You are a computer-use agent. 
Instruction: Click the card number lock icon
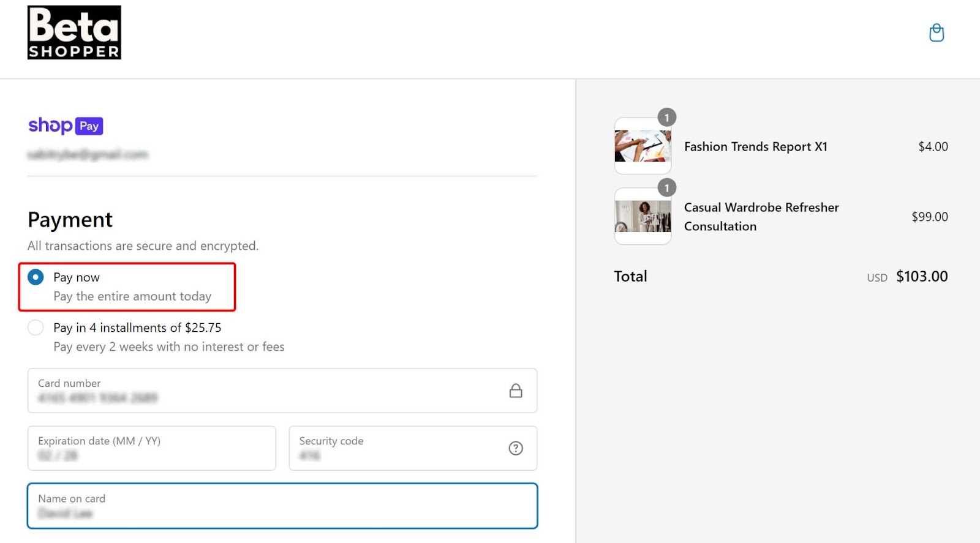tap(516, 391)
